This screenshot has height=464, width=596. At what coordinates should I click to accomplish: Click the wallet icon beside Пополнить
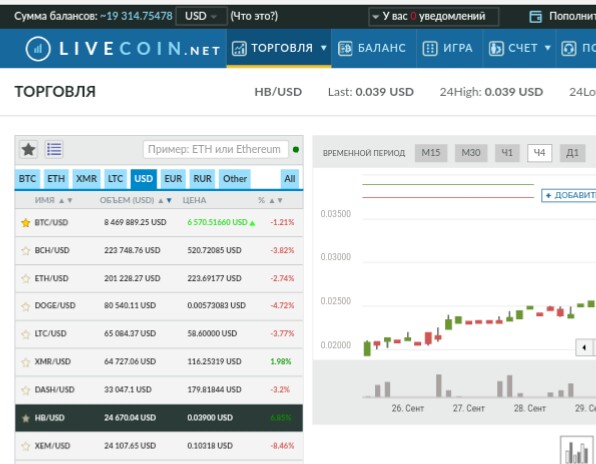click(536, 16)
